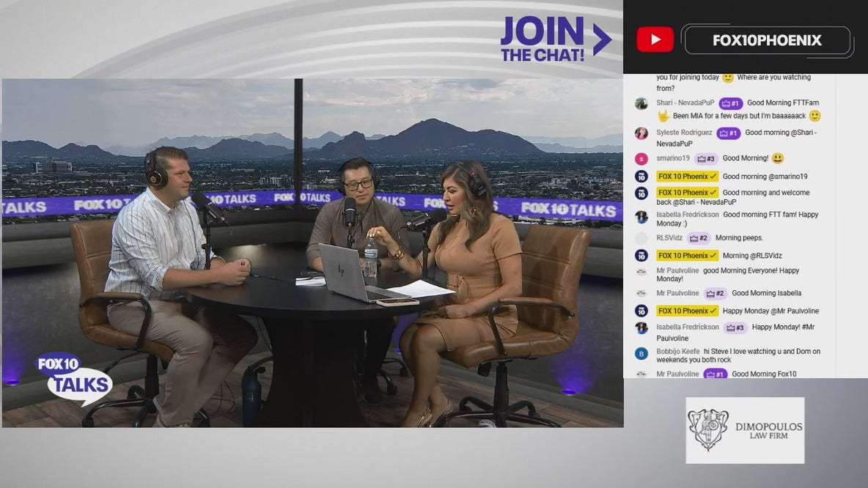Click FOX 10 avatar beside 'Happy Monday @Mr Paulvoline'
868x488 pixels.
click(641, 311)
